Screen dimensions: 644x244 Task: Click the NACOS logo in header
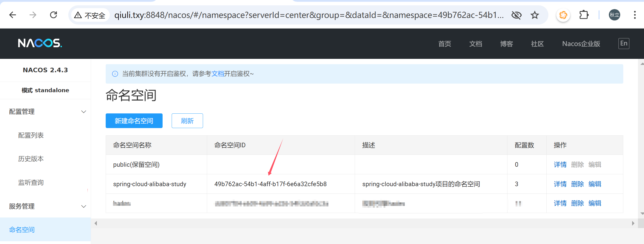point(40,43)
